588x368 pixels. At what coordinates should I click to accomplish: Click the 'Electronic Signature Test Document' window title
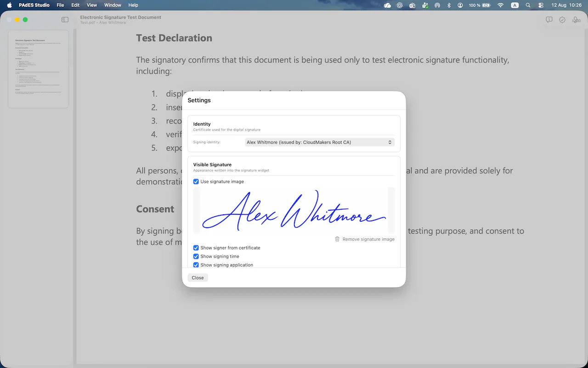click(120, 17)
